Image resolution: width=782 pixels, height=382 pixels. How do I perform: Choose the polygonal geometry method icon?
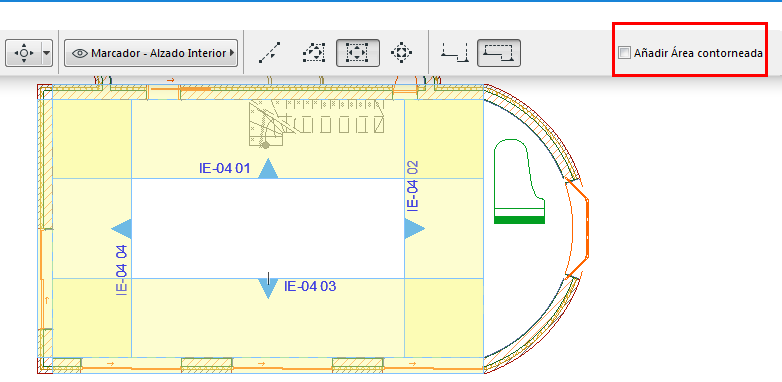click(314, 52)
